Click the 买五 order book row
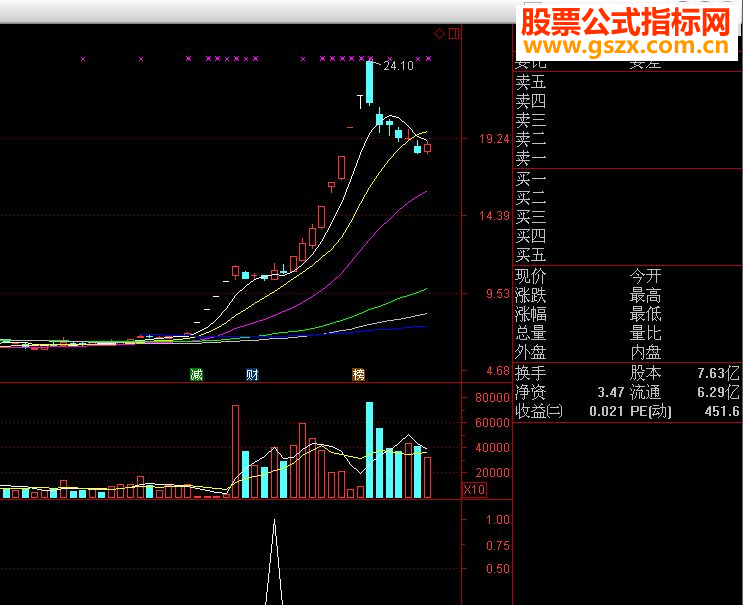The image size is (743, 605). tap(627, 255)
